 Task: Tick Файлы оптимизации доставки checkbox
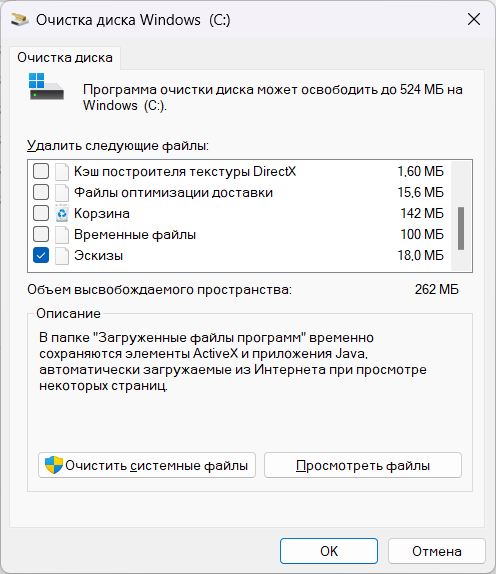tap(41, 192)
